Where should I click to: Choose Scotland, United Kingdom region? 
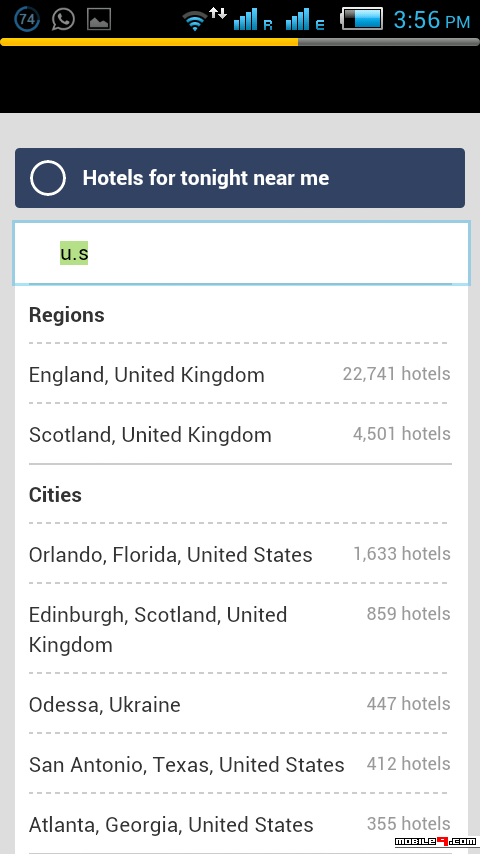pyautogui.click(x=240, y=434)
